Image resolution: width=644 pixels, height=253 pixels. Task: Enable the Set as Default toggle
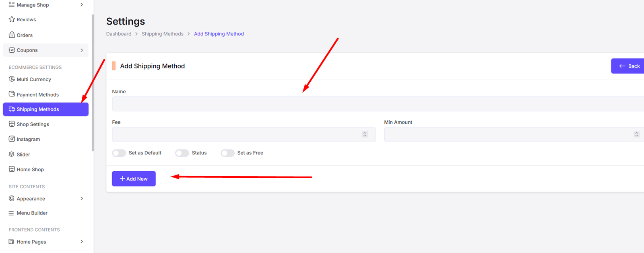click(119, 153)
